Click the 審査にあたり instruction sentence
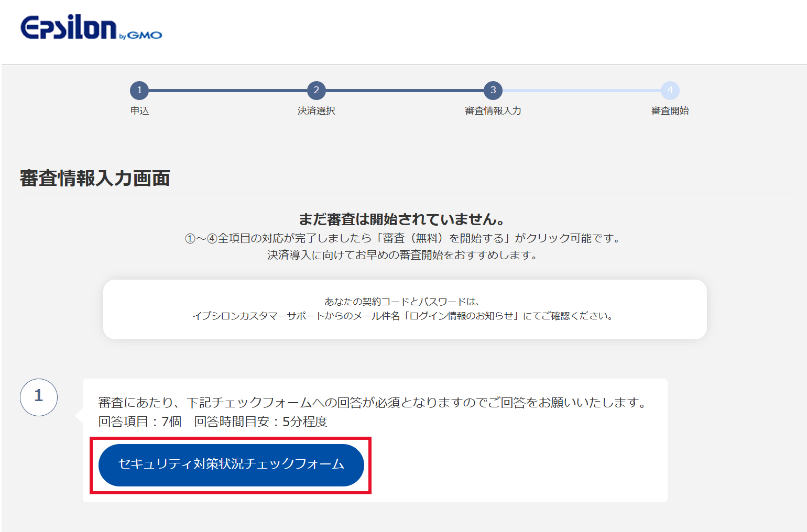This screenshot has width=807, height=532. pos(373,403)
